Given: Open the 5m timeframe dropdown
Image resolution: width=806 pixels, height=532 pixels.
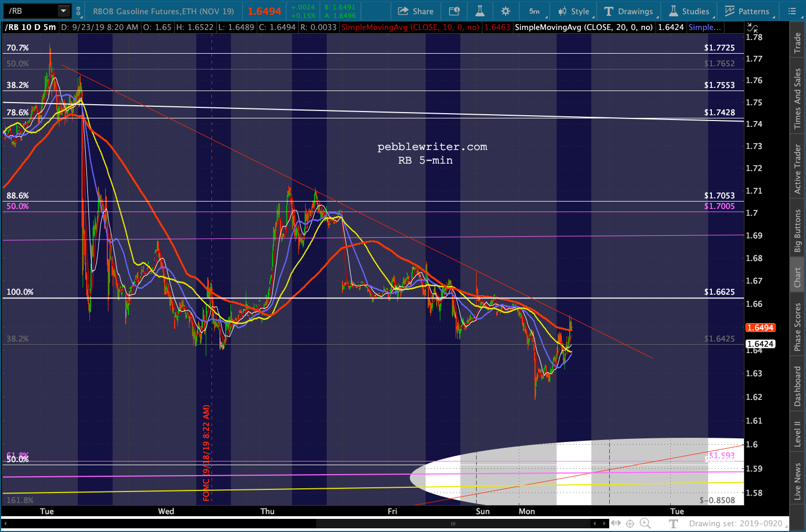Looking at the screenshot, I should pos(535,11).
